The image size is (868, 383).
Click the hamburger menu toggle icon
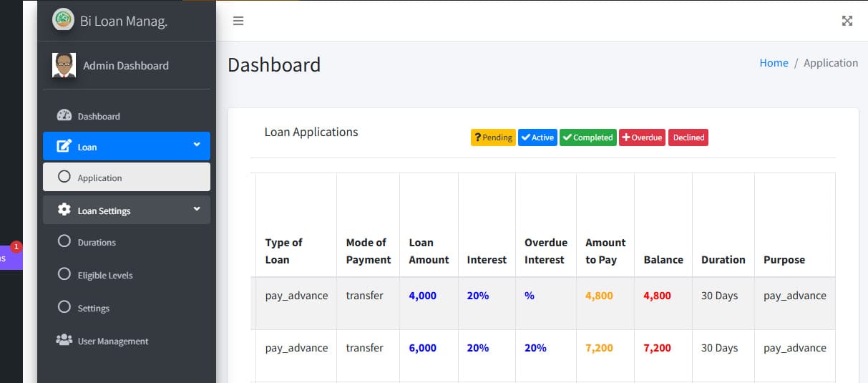tap(238, 21)
